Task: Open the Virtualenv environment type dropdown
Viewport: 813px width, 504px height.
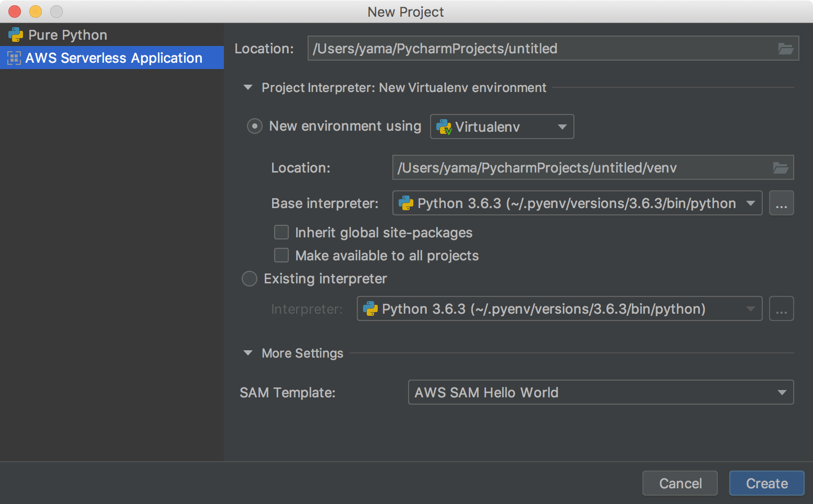Action: (502, 127)
